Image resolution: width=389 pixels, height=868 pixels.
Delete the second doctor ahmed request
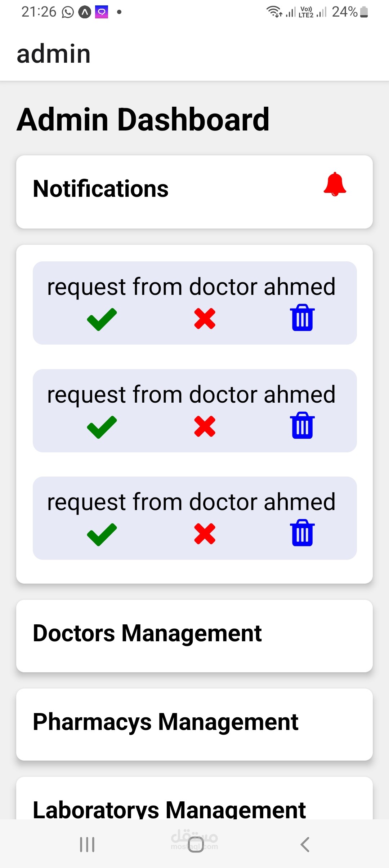click(302, 425)
